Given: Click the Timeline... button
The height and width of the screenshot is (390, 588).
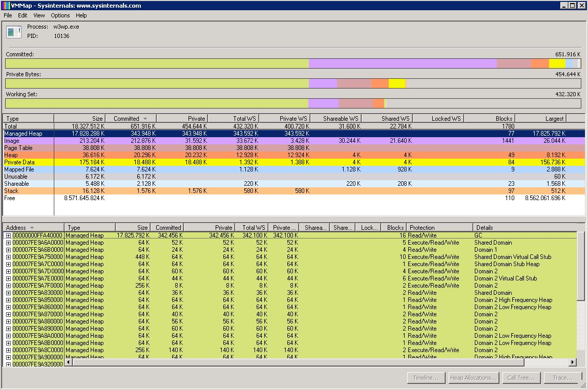Looking at the screenshot, I should 426,378.
